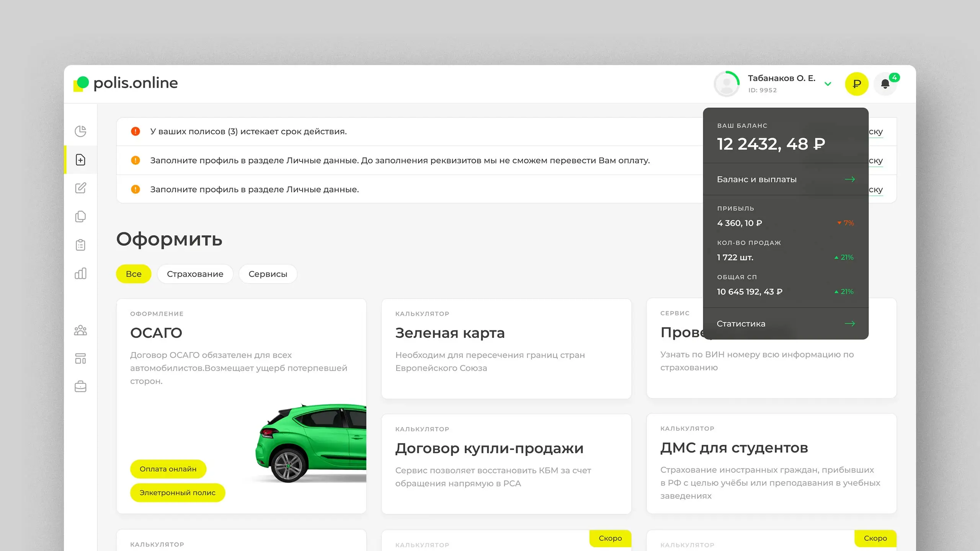The image size is (980, 551).
Task: Open Баланс и выплаты menu entry
Action: coord(786,179)
